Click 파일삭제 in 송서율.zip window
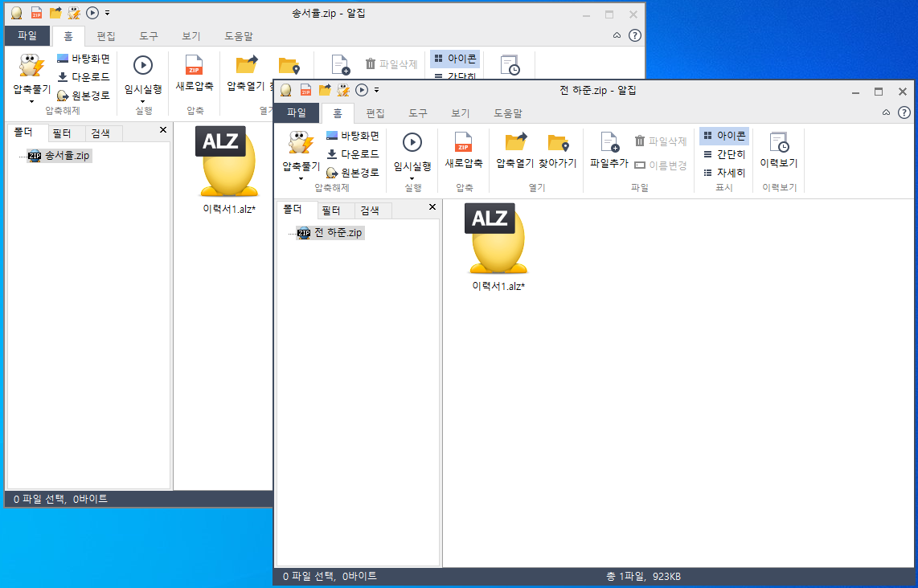Viewport: 918px width, 588px height. pyautogui.click(x=391, y=63)
